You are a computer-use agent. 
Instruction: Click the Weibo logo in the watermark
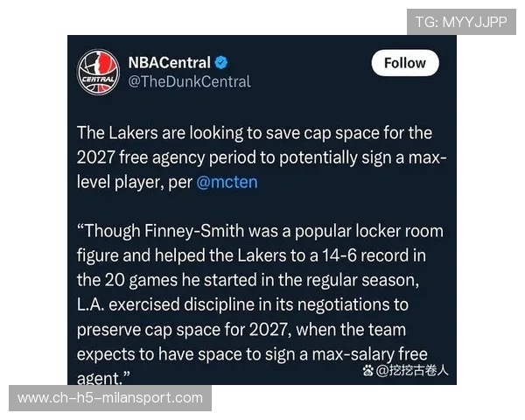tap(367, 370)
